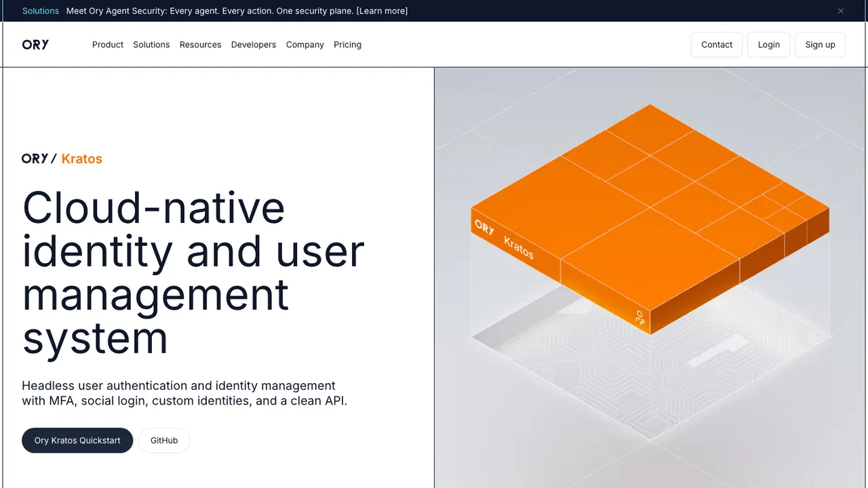Click the orange Ory Kratos block illustration

[650, 218]
